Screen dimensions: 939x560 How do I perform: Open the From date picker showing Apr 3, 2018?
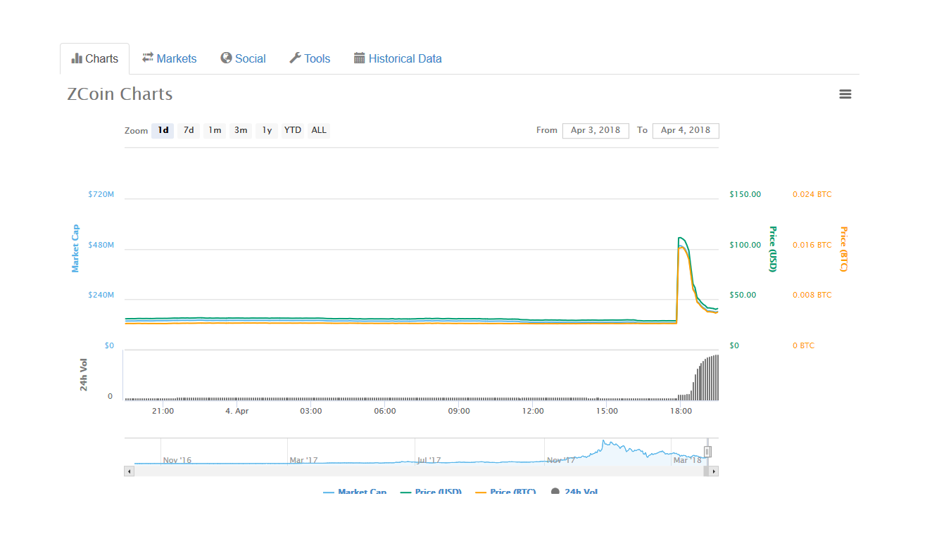(x=595, y=130)
